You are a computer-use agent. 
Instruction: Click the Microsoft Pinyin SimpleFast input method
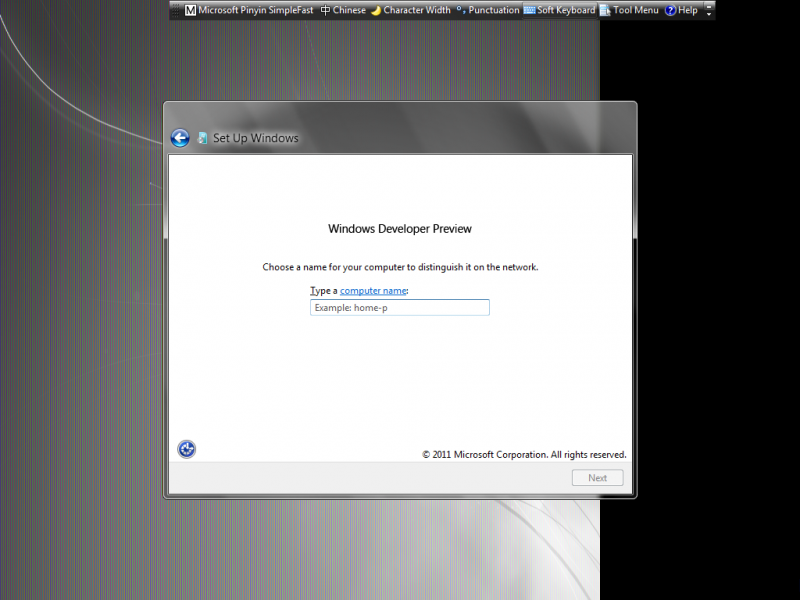click(x=249, y=10)
